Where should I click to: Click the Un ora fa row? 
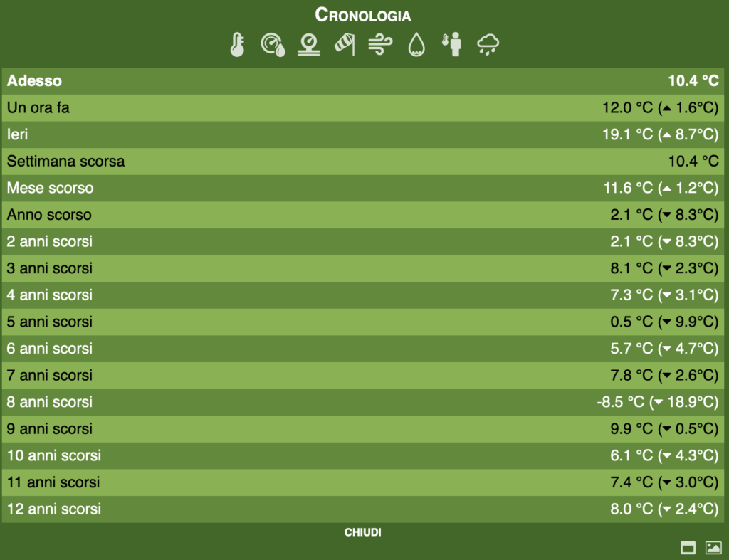tap(363, 108)
